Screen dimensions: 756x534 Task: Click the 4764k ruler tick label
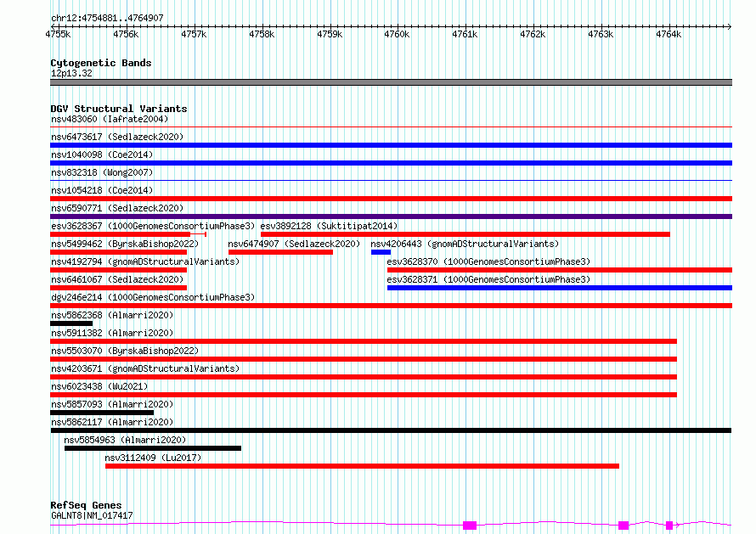(669, 34)
